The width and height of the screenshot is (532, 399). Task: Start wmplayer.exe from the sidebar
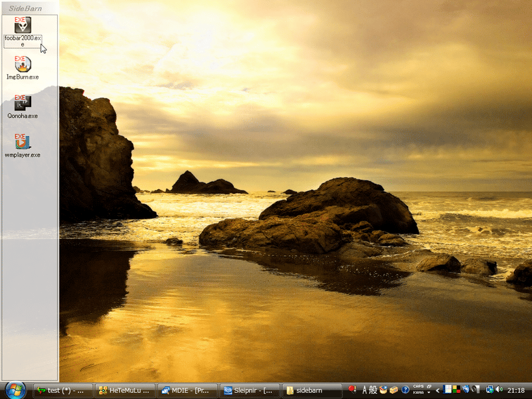tap(23, 141)
